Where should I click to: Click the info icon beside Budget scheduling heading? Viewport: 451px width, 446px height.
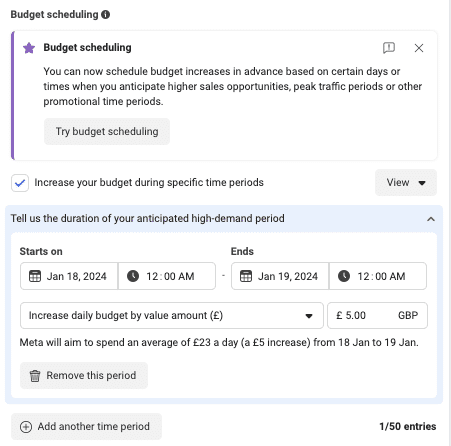(x=105, y=15)
